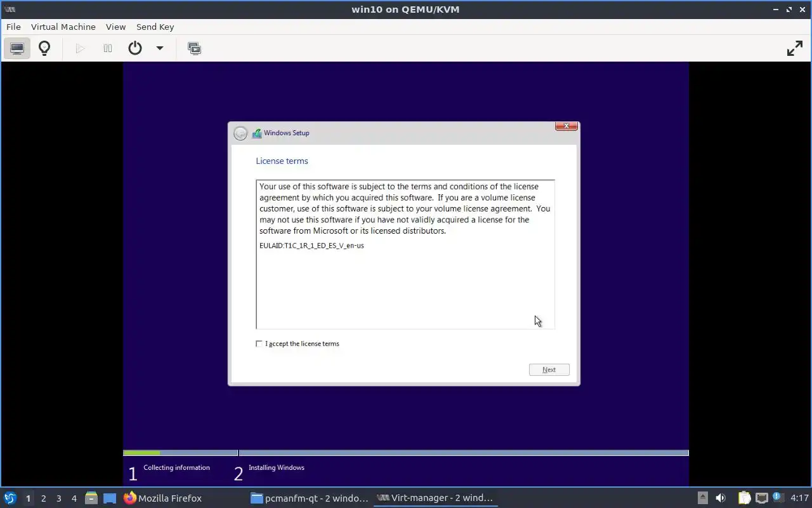The height and width of the screenshot is (508, 812).
Task: Click the Installing Windows progress bar
Action: tap(464, 453)
